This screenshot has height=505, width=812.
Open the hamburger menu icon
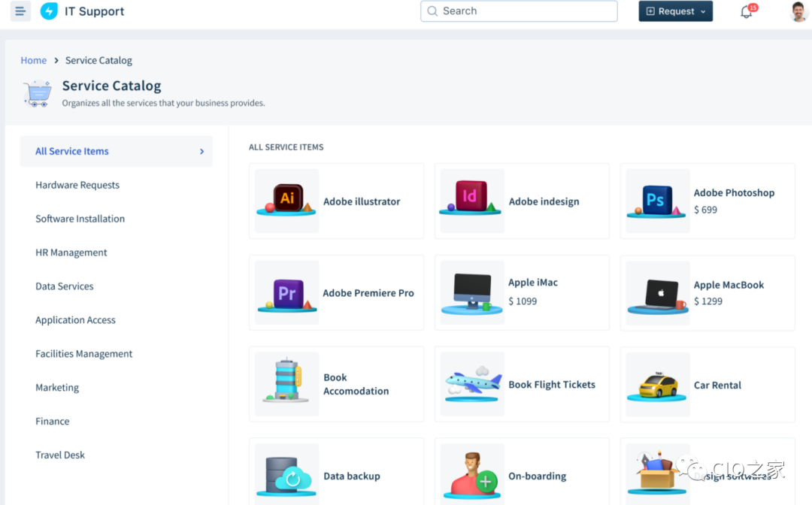(20, 11)
